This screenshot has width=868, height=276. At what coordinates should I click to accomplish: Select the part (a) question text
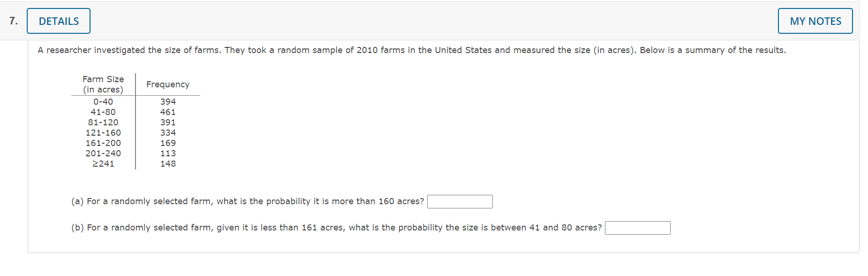[248, 201]
